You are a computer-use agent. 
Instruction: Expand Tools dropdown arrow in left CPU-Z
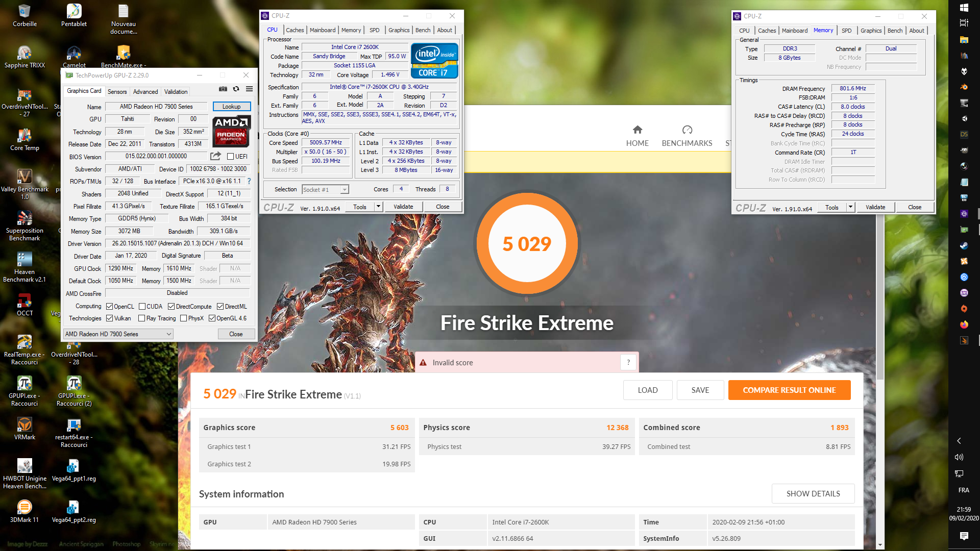coord(378,207)
